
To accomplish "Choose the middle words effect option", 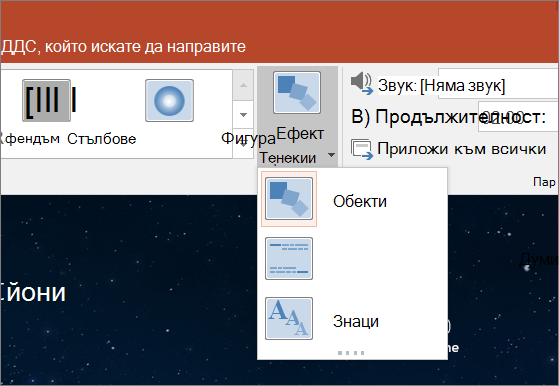I will pos(352,259).
